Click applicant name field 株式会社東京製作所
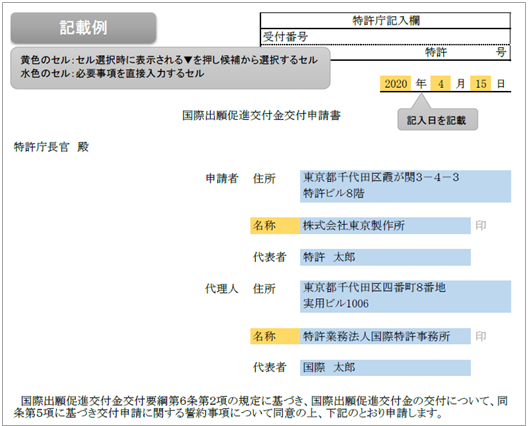Image resolution: width=528 pixels, height=426 pixels. [x=385, y=226]
